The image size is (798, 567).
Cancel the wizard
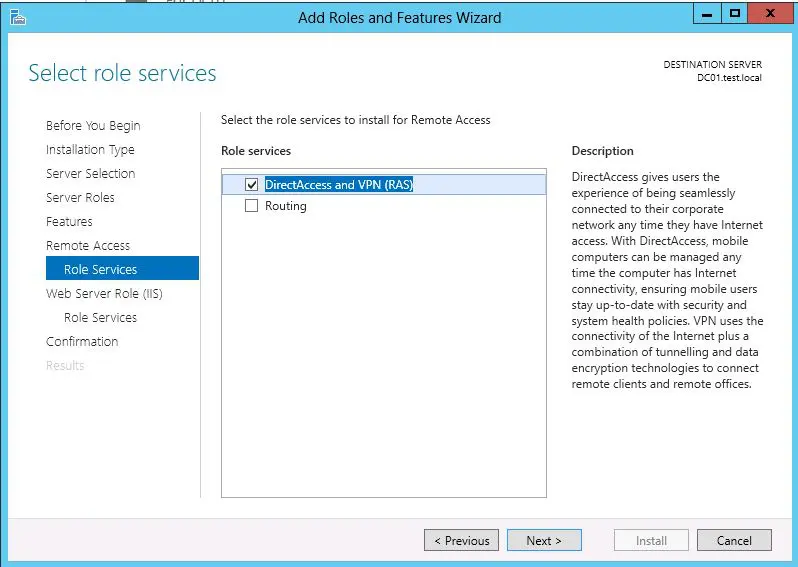tap(734, 540)
